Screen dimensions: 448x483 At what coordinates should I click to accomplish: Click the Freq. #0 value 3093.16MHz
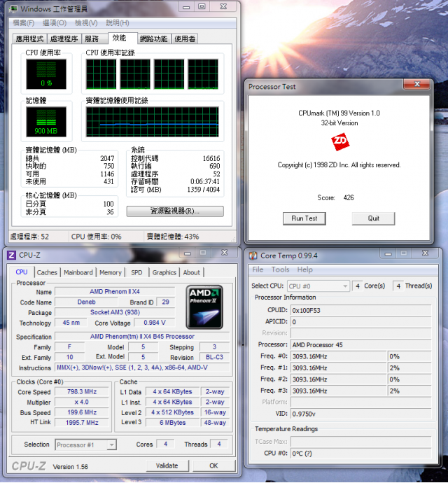click(x=338, y=356)
